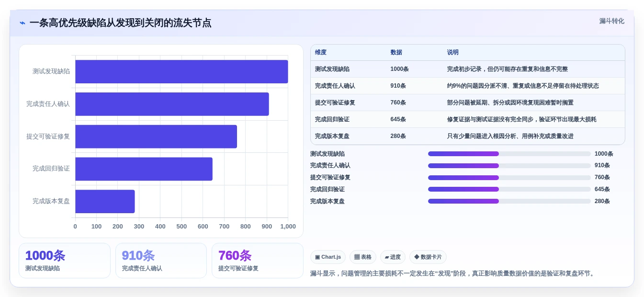Screen dimensions: 644x297
Task: Select the 数据卡片 tag chip
Action: point(428,257)
